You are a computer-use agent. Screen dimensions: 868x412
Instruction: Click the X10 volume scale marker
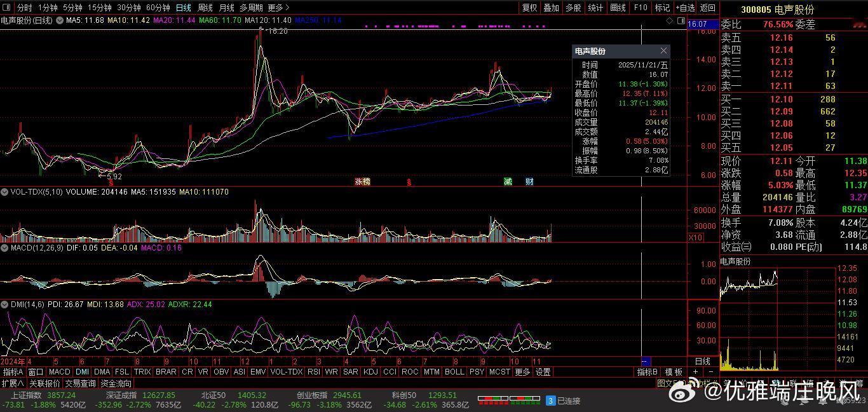(x=696, y=237)
